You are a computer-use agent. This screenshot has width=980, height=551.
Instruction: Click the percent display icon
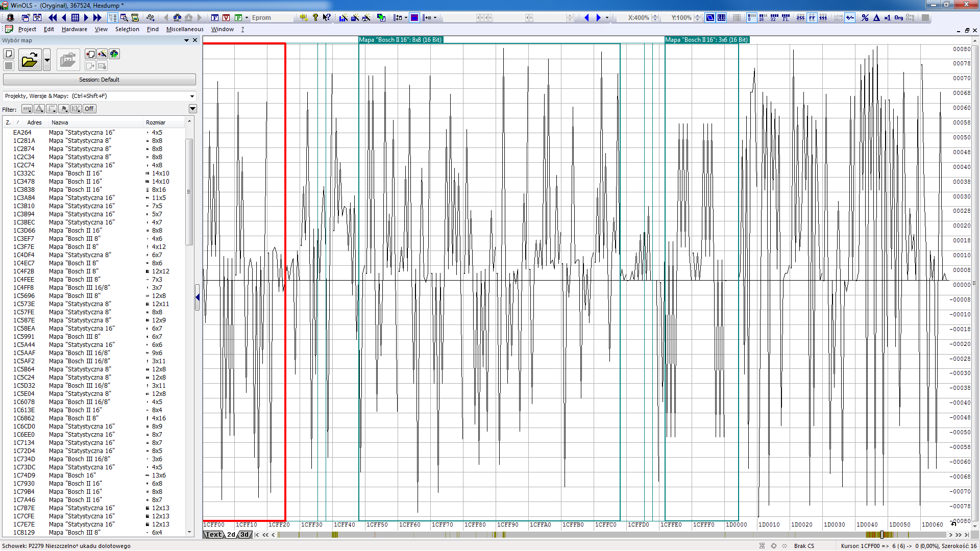tap(865, 17)
